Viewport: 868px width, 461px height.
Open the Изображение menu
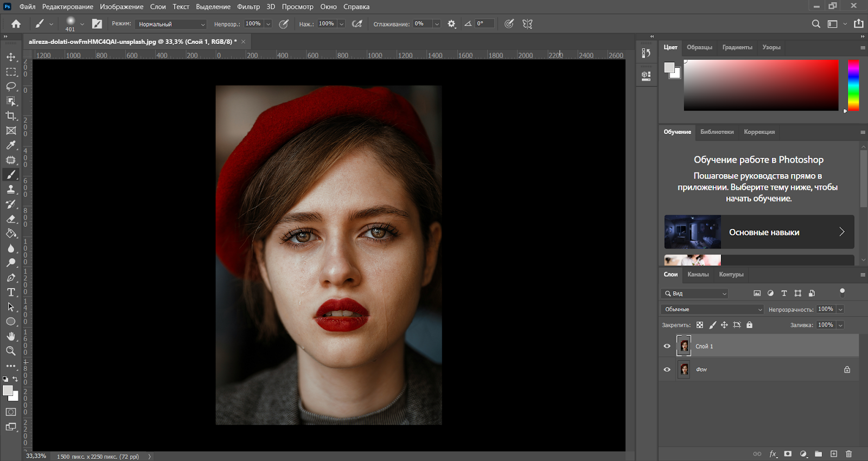[x=122, y=7]
